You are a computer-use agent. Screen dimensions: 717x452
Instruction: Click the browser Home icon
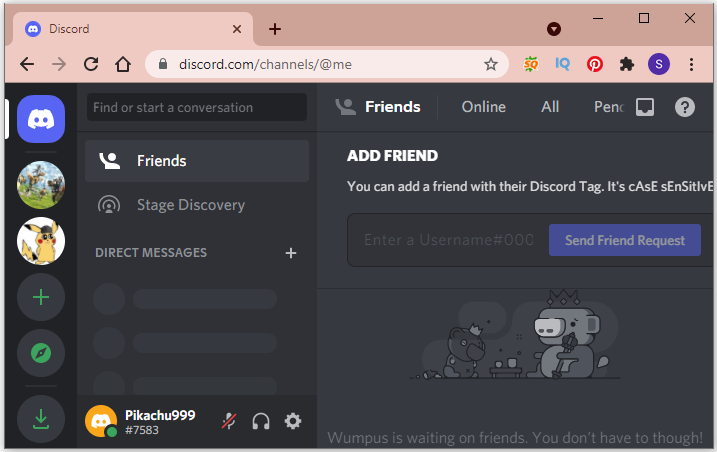click(x=123, y=64)
